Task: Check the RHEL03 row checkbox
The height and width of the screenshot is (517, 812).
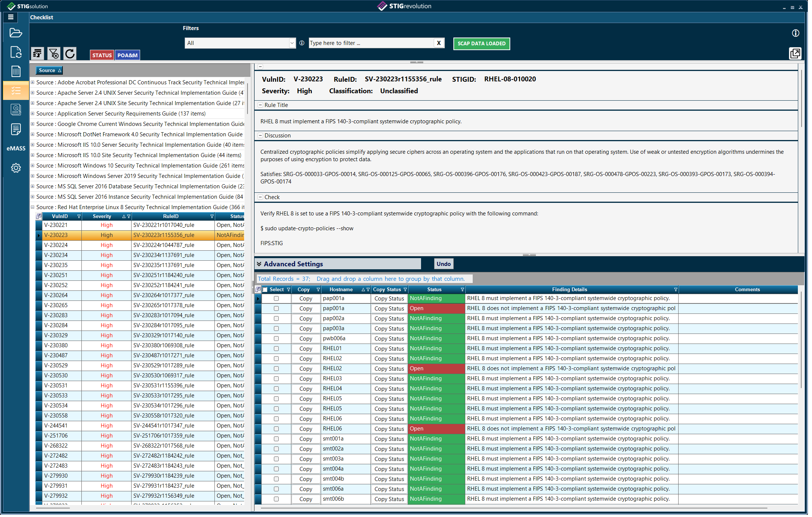Action: pos(276,379)
